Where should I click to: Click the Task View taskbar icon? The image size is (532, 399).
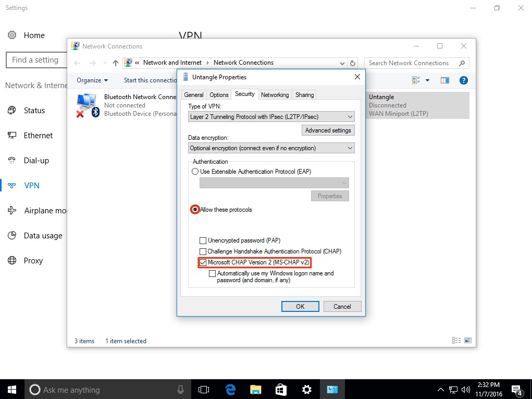pyautogui.click(x=204, y=390)
